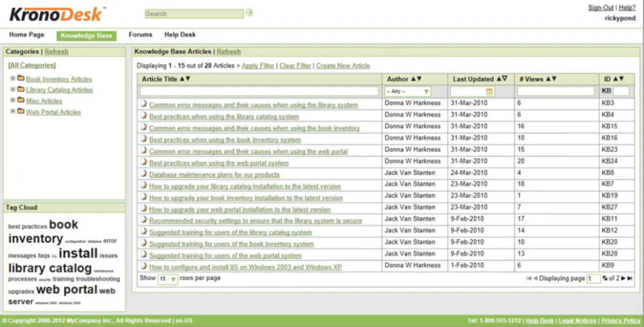Sort Article Title column descending arrow
644x327 pixels.
(x=188, y=79)
